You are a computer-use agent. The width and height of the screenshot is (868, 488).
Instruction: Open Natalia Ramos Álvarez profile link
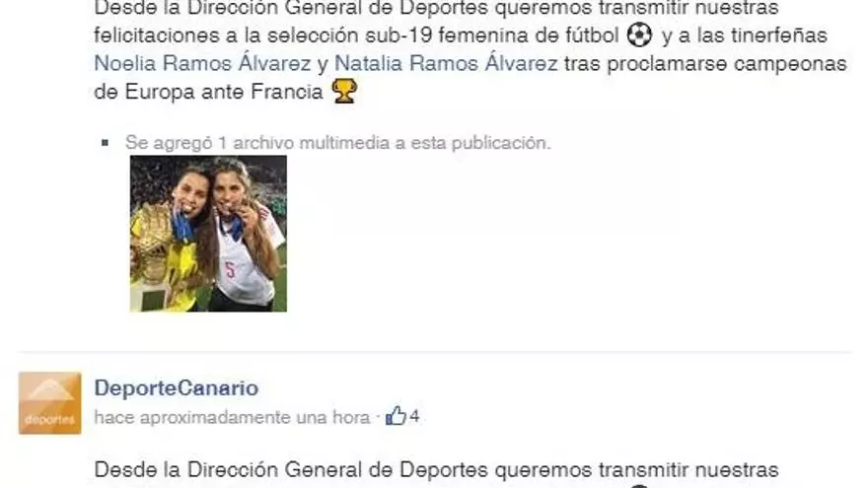click(446, 64)
